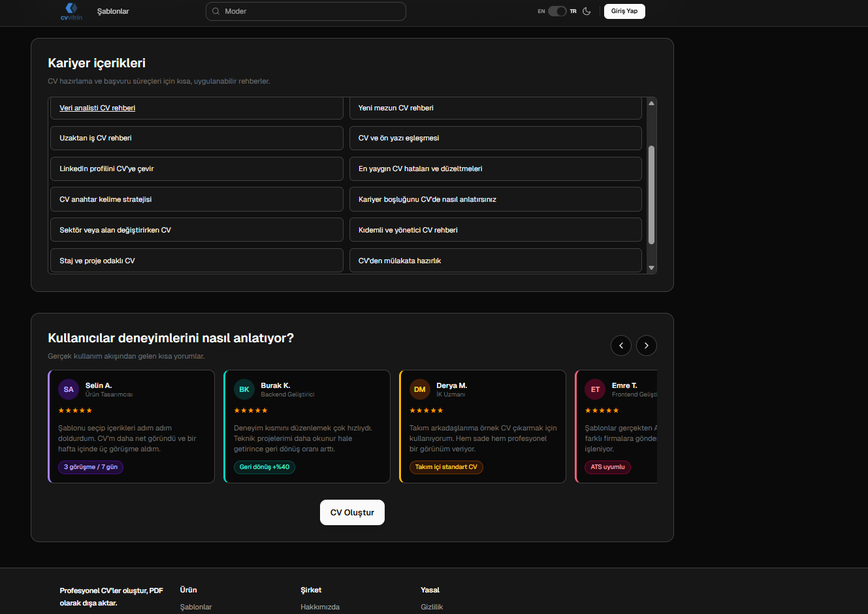868x614 pixels.
Task: Open Veri analisti CV rehberi guide
Action: click(x=197, y=108)
